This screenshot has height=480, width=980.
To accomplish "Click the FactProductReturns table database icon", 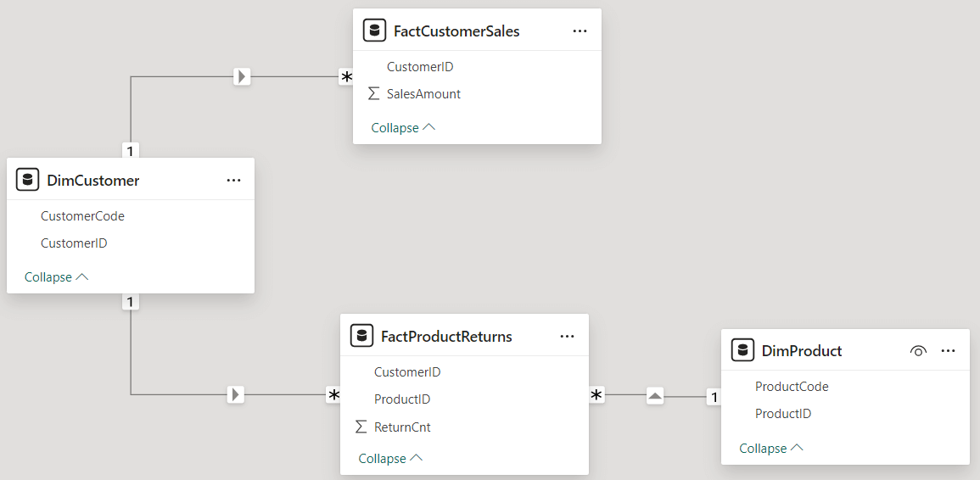I will pos(362,337).
